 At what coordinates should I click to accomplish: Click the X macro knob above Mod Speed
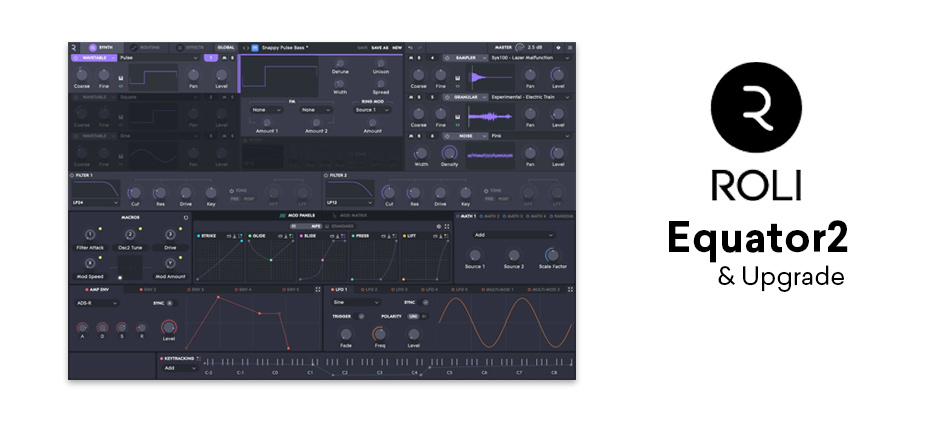click(90, 263)
